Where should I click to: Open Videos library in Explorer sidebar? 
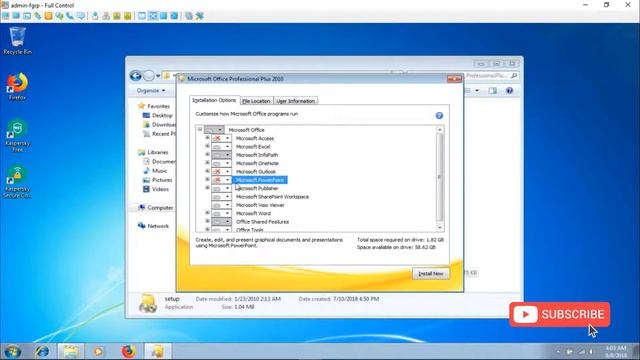point(156,189)
